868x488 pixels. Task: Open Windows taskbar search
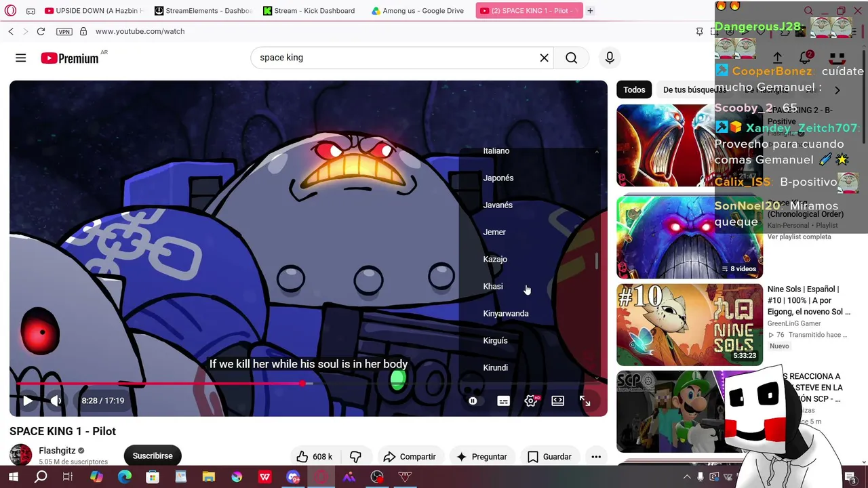[41, 477]
